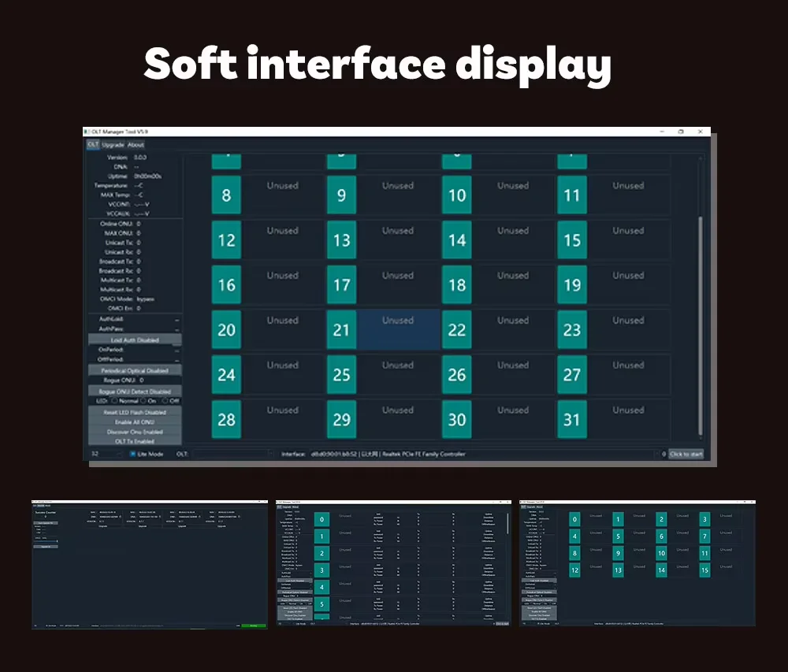
Task: Select ONU tile 28
Action: 226,419
